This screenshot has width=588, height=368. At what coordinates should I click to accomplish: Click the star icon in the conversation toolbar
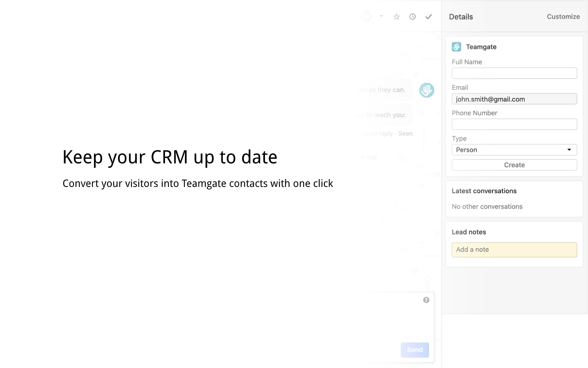[x=396, y=17]
